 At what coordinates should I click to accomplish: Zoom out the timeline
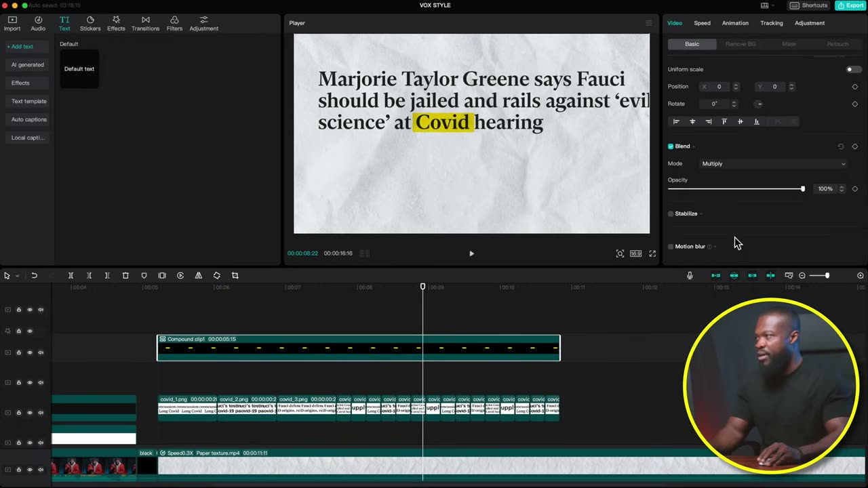coord(802,276)
